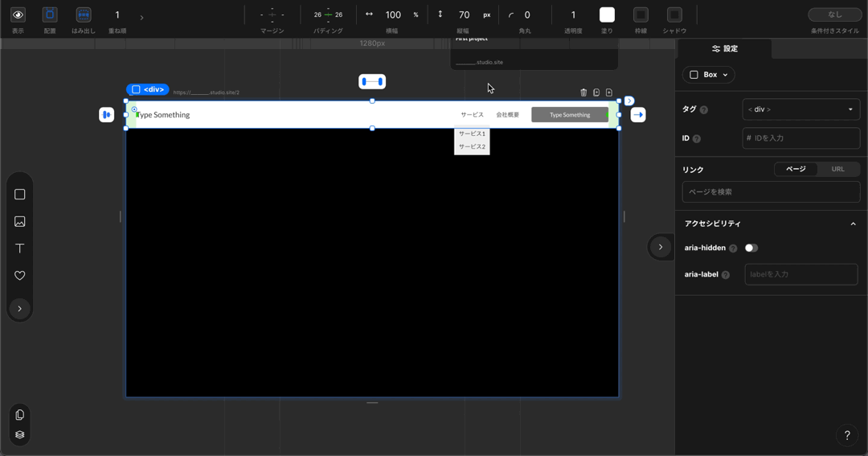Viewport: 868px width, 456px height.
Task: Click the small blue chevron at header corner
Action: (629, 101)
